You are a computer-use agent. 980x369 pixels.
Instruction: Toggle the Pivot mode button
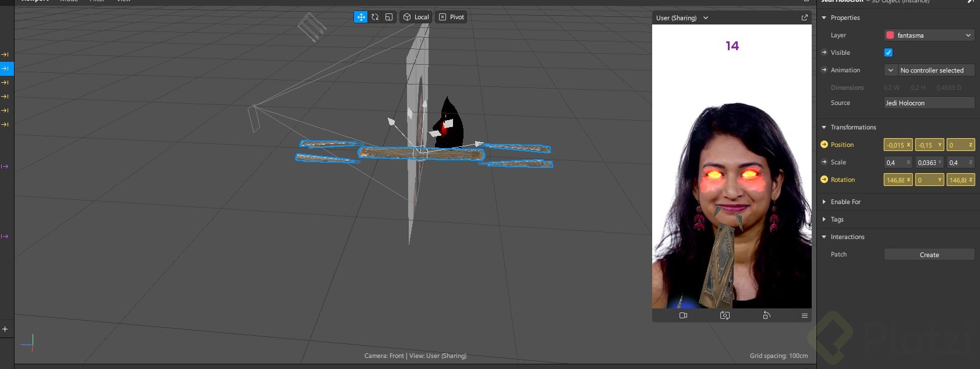[x=451, y=17]
